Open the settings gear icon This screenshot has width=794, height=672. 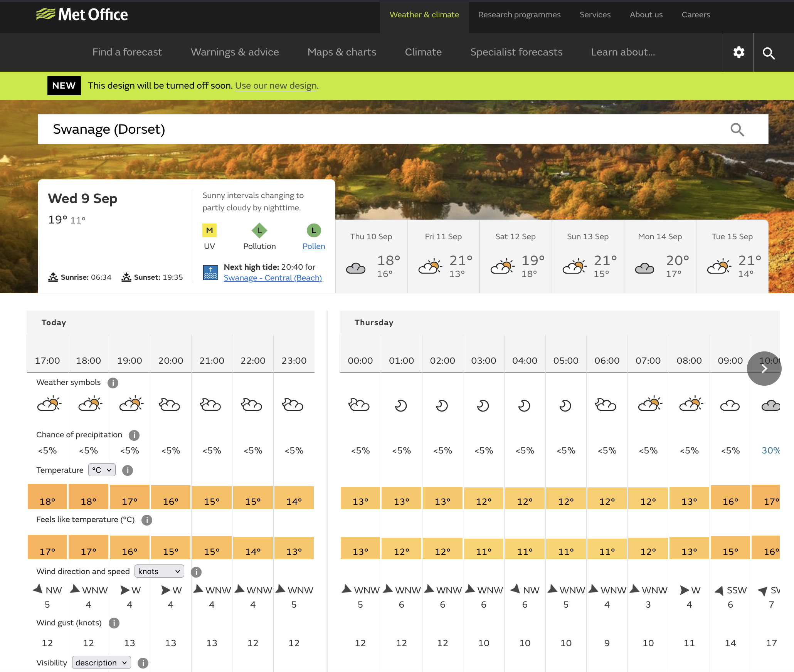click(x=738, y=52)
